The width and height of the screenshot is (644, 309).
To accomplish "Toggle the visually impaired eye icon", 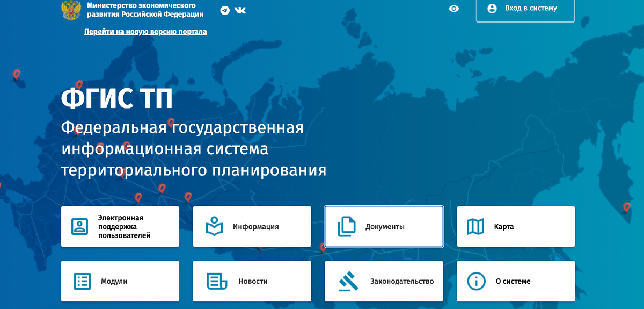I will [x=454, y=9].
